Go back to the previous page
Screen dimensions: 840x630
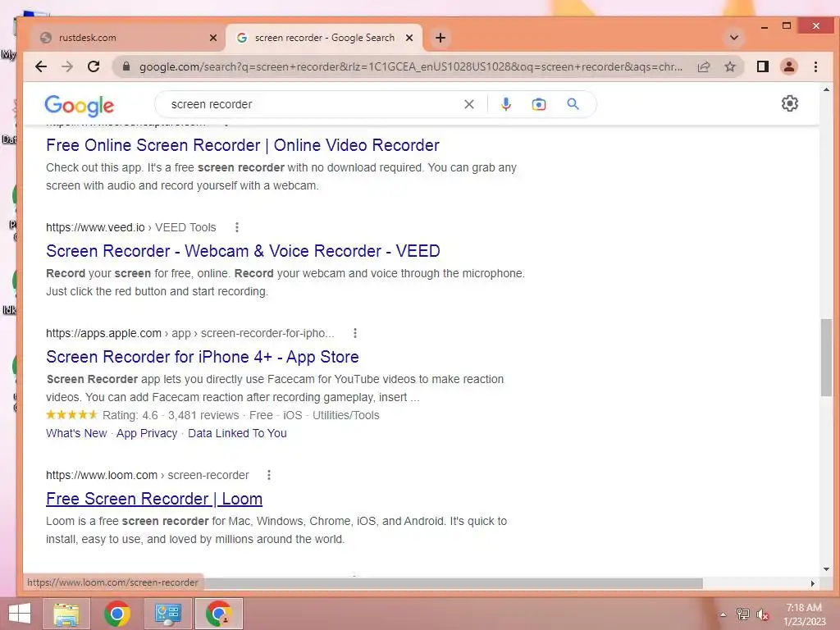(41, 66)
